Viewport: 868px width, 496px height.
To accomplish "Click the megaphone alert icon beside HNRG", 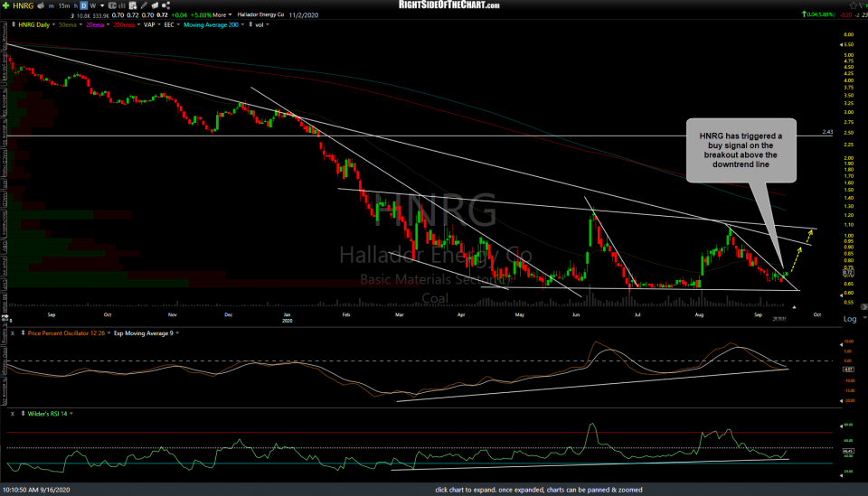I will (41, 5).
